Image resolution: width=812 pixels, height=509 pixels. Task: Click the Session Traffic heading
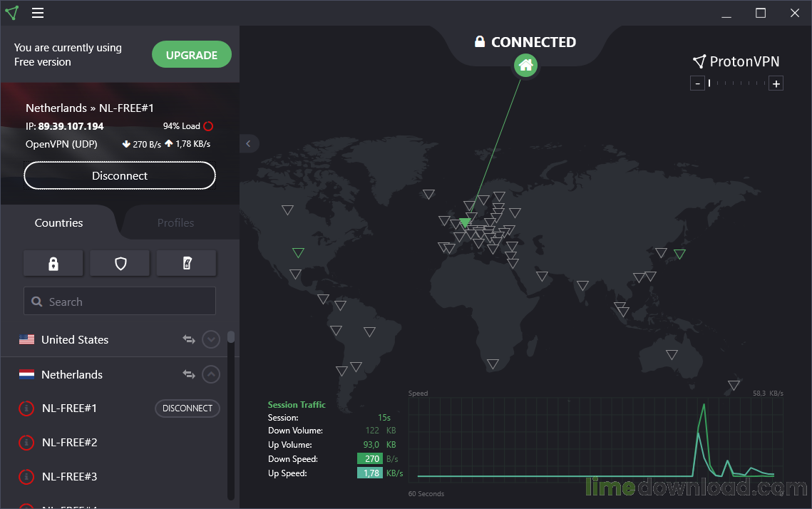(297, 405)
